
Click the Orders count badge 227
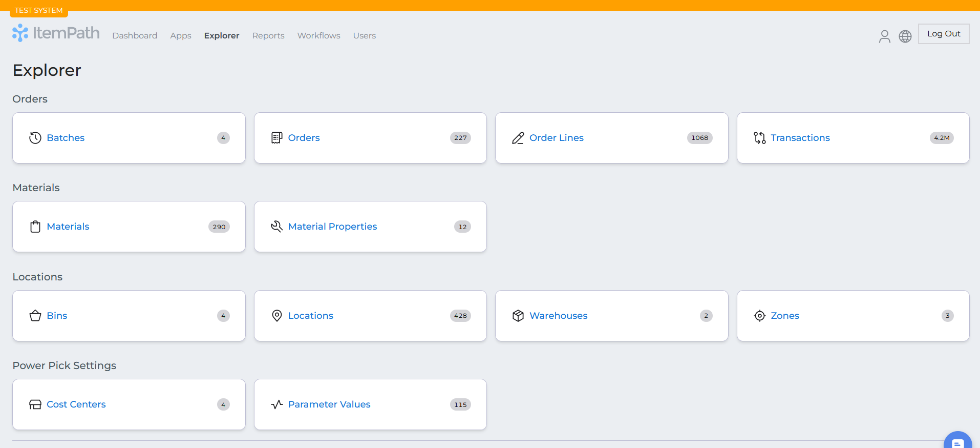(460, 138)
